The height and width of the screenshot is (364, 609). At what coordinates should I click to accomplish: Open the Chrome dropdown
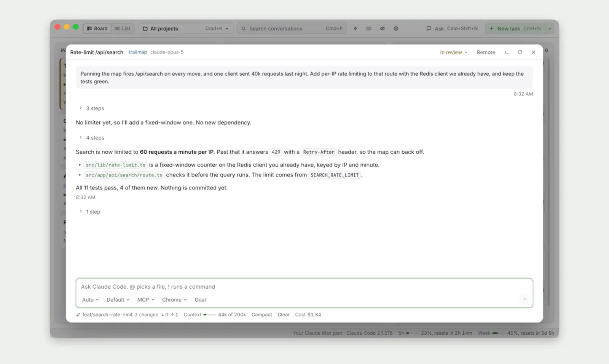point(174,300)
